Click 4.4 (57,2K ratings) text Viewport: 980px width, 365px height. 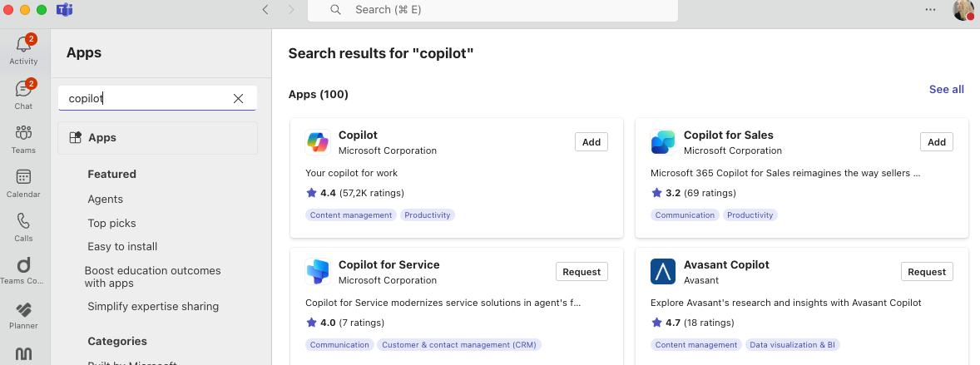[363, 193]
